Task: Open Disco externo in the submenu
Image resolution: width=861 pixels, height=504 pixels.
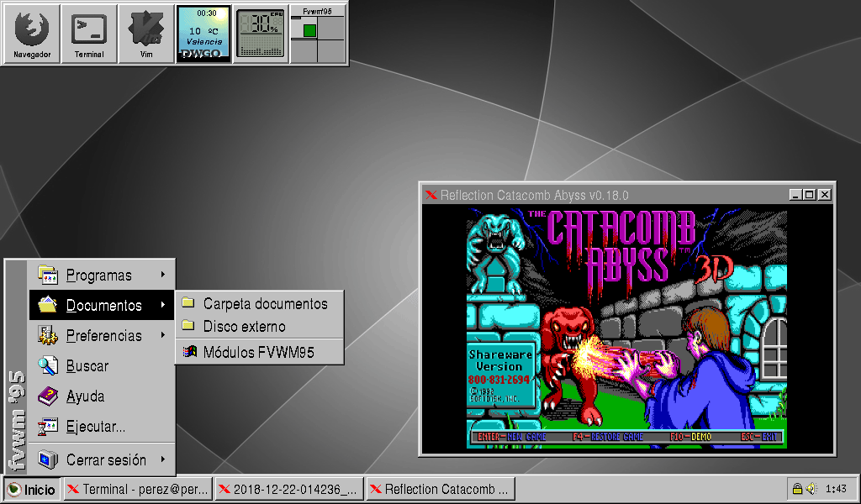Action: (259, 326)
